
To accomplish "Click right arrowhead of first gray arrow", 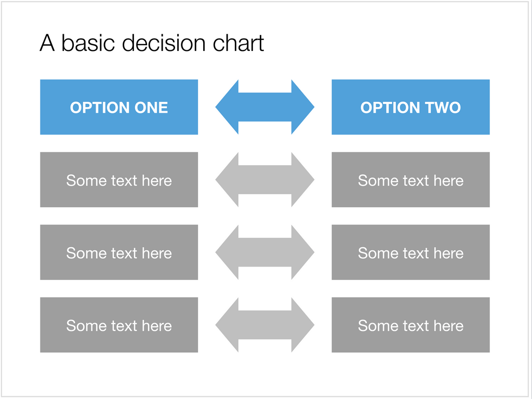I will pos(303,179).
